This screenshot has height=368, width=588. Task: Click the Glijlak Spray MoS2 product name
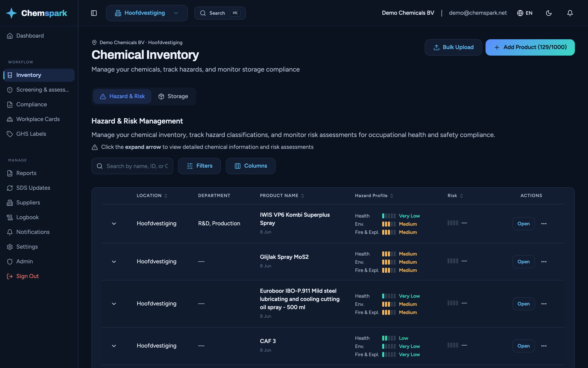(x=284, y=257)
